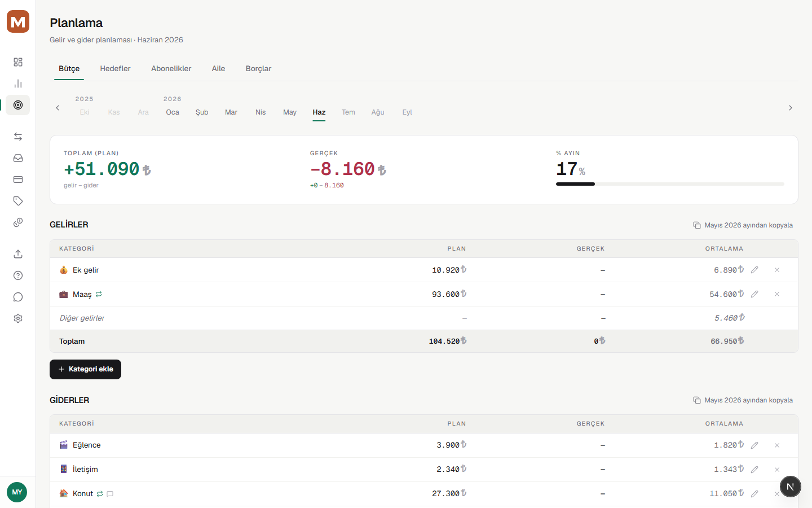The height and width of the screenshot is (508, 812).
Task: Click the month progress bar at 17%
Action: 670,184
